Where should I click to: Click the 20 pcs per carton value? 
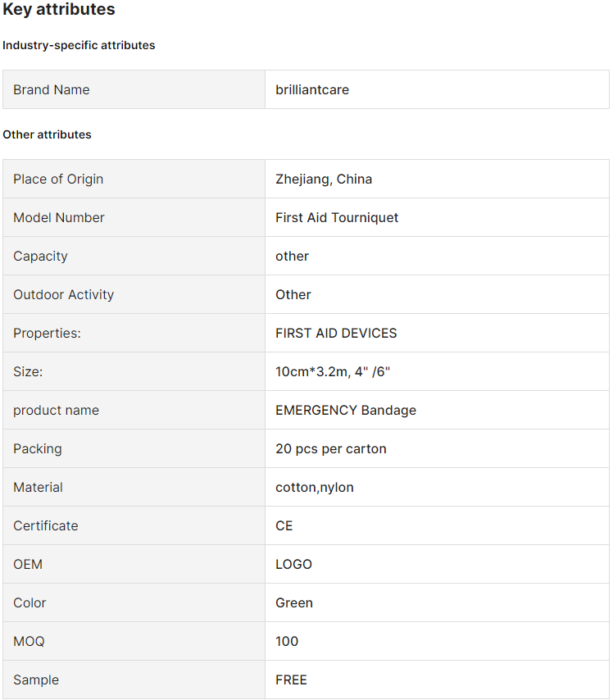coord(331,448)
